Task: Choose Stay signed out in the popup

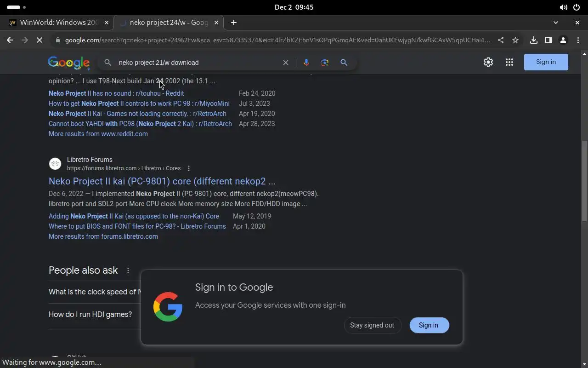Action: pos(372,325)
